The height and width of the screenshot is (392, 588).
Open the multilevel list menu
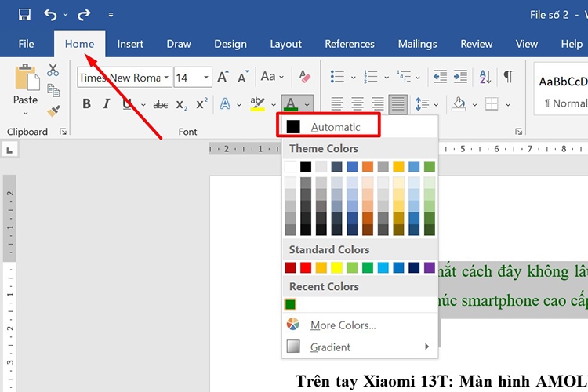(x=405, y=77)
